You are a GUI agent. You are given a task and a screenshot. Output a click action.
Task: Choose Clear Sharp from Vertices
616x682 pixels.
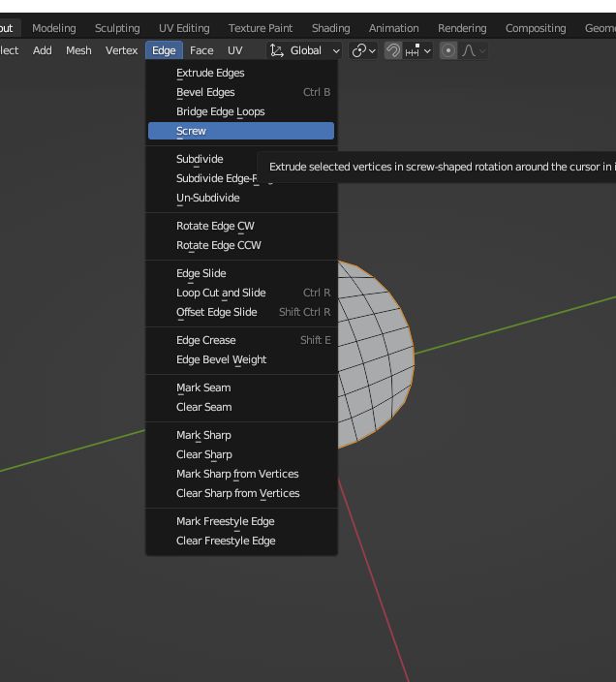[x=241, y=493]
